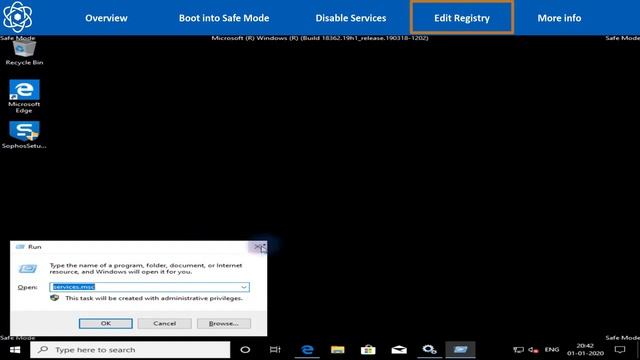Click the Run title bar icon
Screen dimensions: 640x360
(20, 247)
